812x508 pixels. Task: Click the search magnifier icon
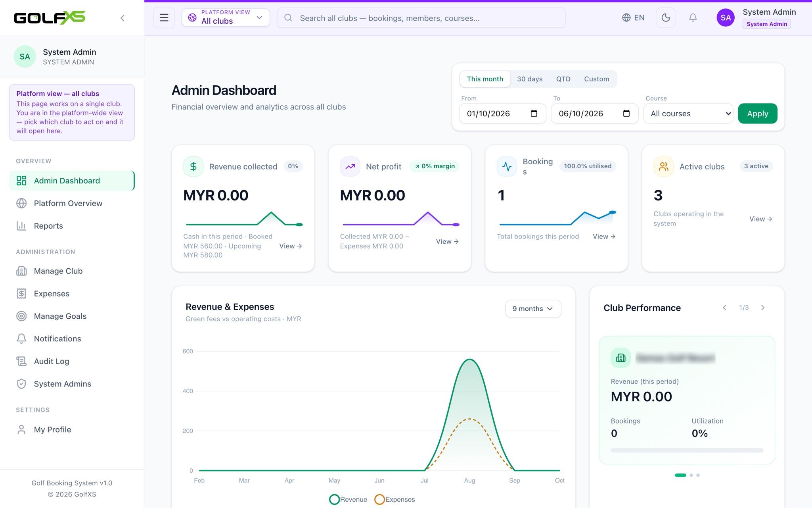tap(288, 18)
